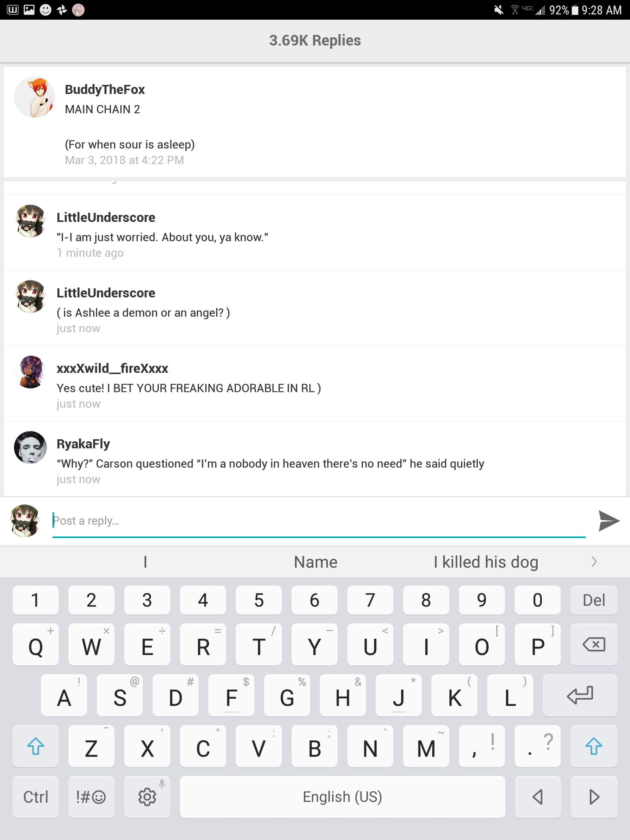Focus the Post a reply field
The height and width of the screenshot is (840, 630).
tap(319, 521)
